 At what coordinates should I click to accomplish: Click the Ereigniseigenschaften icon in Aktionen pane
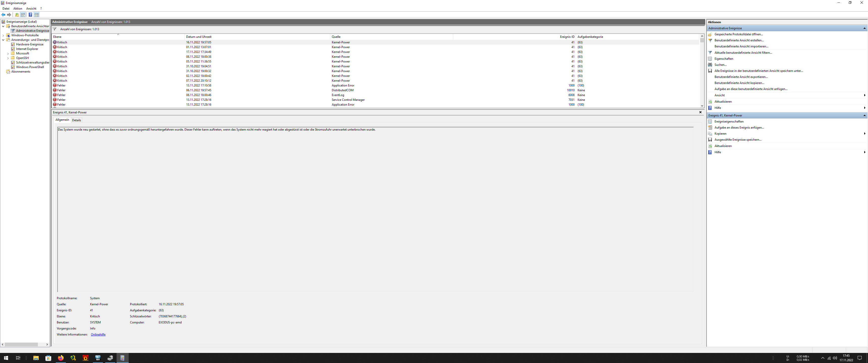coord(710,122)
